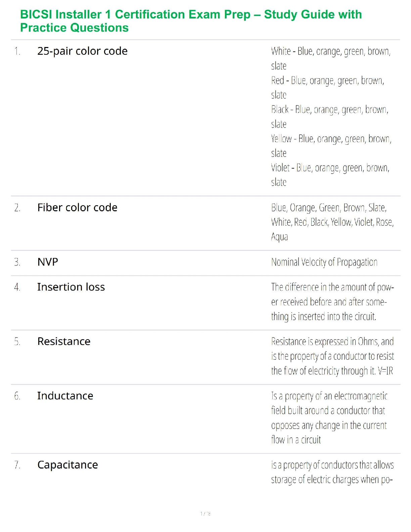Click the "White - Blue, orange, green" line
411x532 pixels.
330,51
